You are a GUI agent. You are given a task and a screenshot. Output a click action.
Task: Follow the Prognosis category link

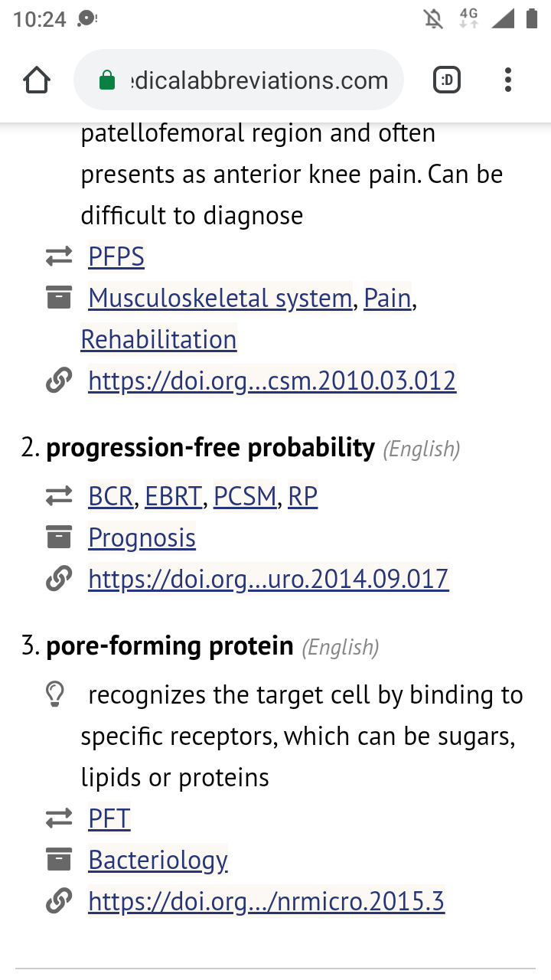tap(142, 538)
